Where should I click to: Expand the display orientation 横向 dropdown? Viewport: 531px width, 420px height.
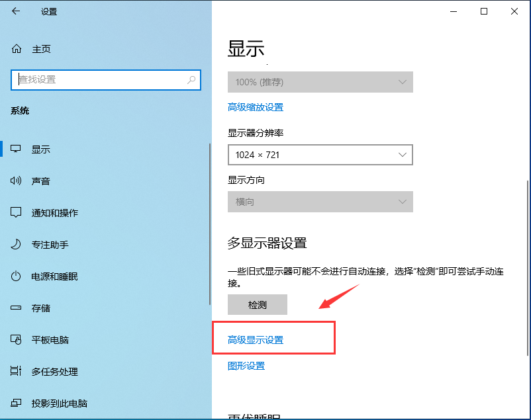coord(320,202)
